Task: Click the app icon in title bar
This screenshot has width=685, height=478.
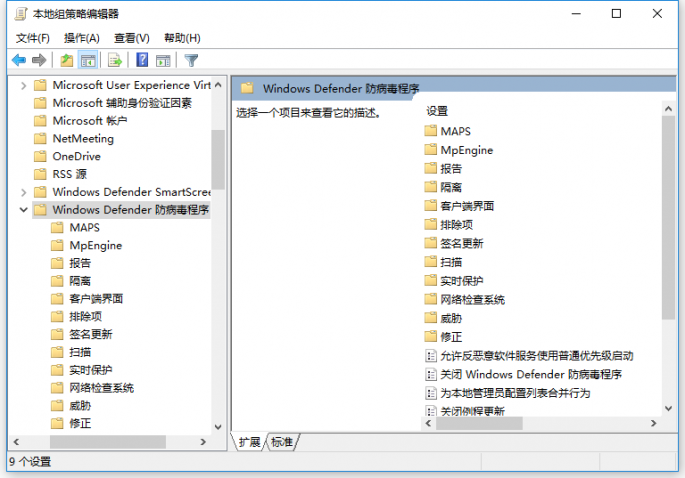Action: (21, 14)
